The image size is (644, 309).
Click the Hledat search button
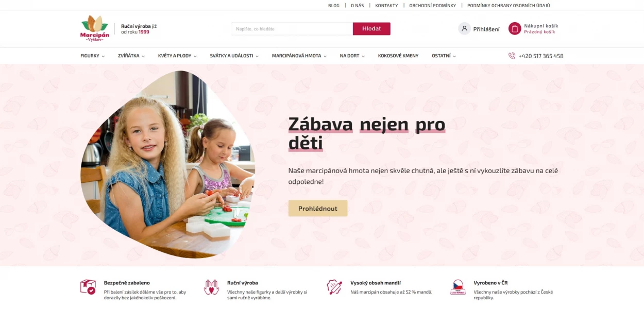point(371,29)
